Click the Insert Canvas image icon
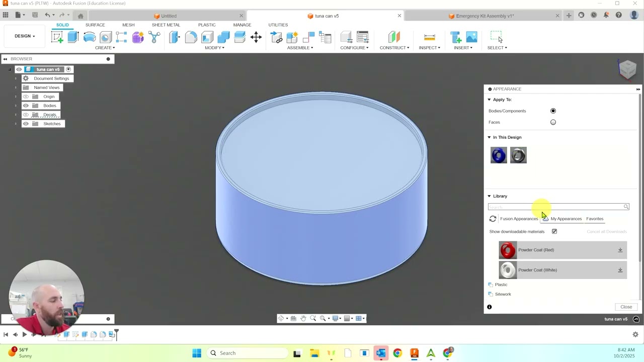This screenshot has height=362, width=644. point(472,37)
